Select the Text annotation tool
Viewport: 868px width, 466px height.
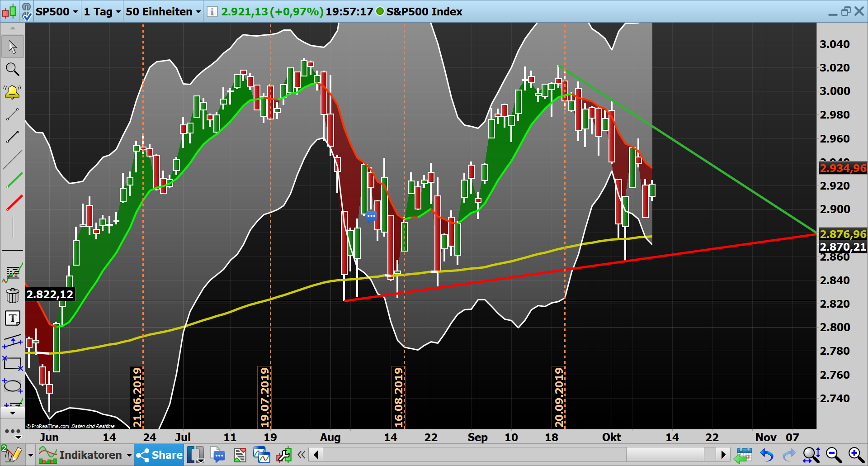(13, 318)
